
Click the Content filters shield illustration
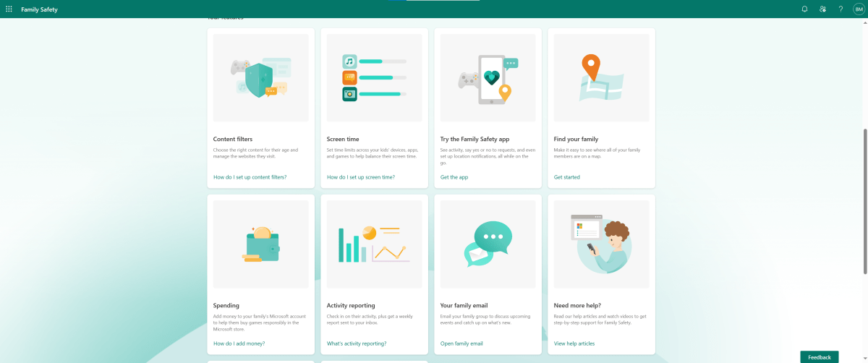[x=261, y=77]
